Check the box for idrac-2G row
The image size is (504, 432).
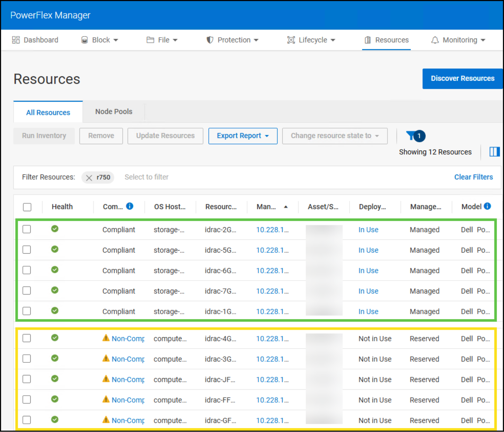27,229
